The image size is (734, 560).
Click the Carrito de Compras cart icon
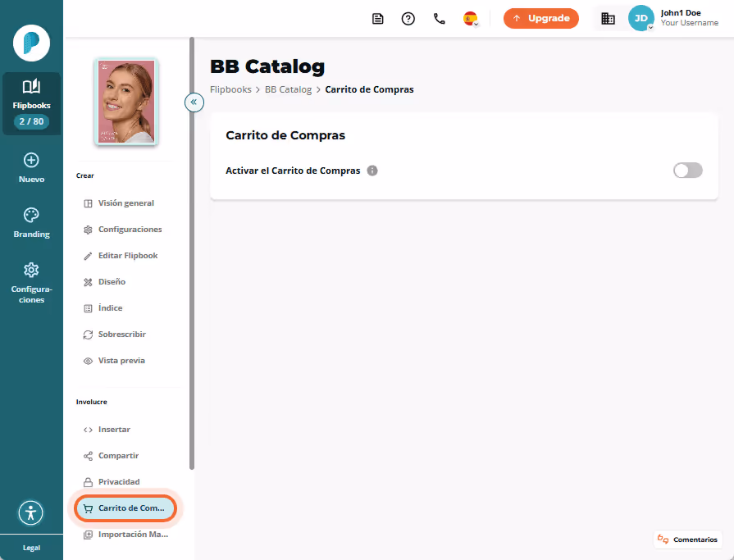coord(88,508)
